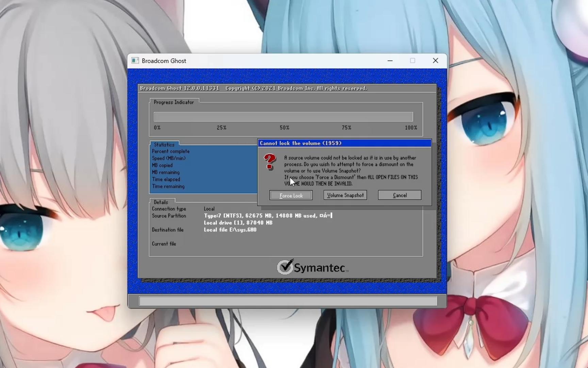
Task: Click the 'Local' connection type value
Action: 209,209
